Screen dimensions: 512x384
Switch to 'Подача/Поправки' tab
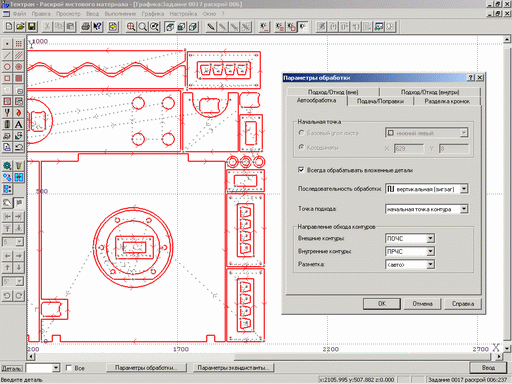(x=380, y=101)
